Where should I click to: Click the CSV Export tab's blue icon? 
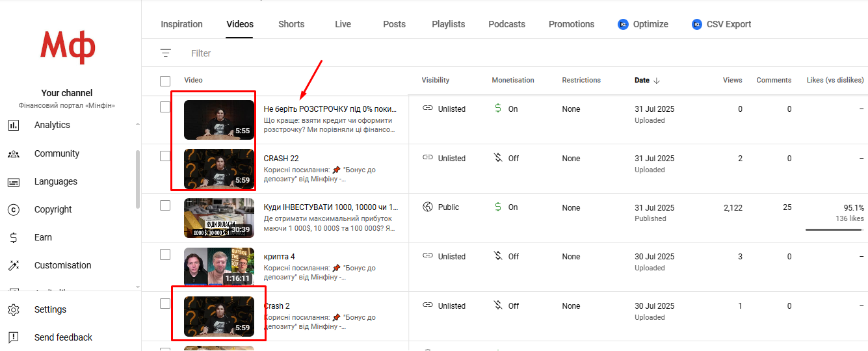697,24
